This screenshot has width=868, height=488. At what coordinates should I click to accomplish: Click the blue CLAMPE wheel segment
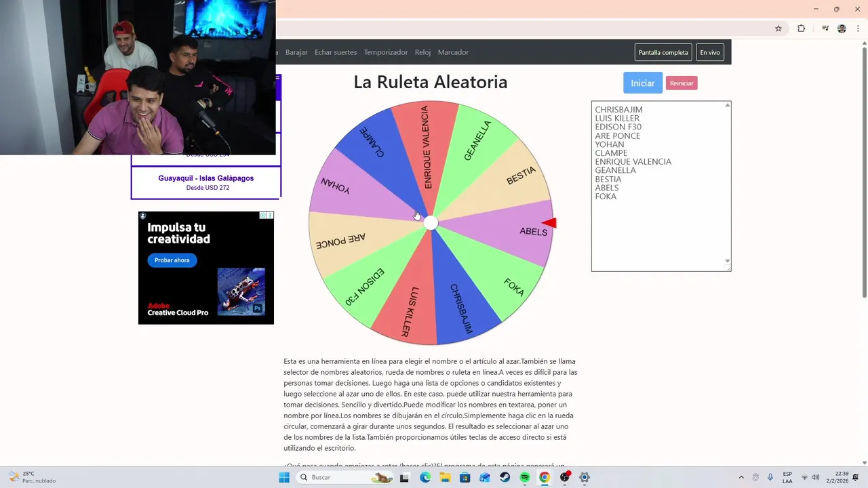click(372, 142)
